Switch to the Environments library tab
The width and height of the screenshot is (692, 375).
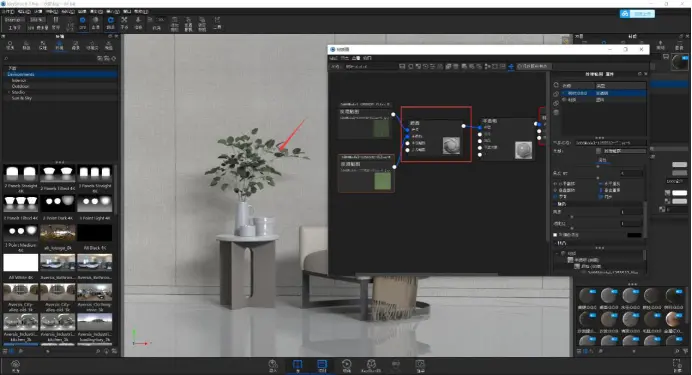59,45
